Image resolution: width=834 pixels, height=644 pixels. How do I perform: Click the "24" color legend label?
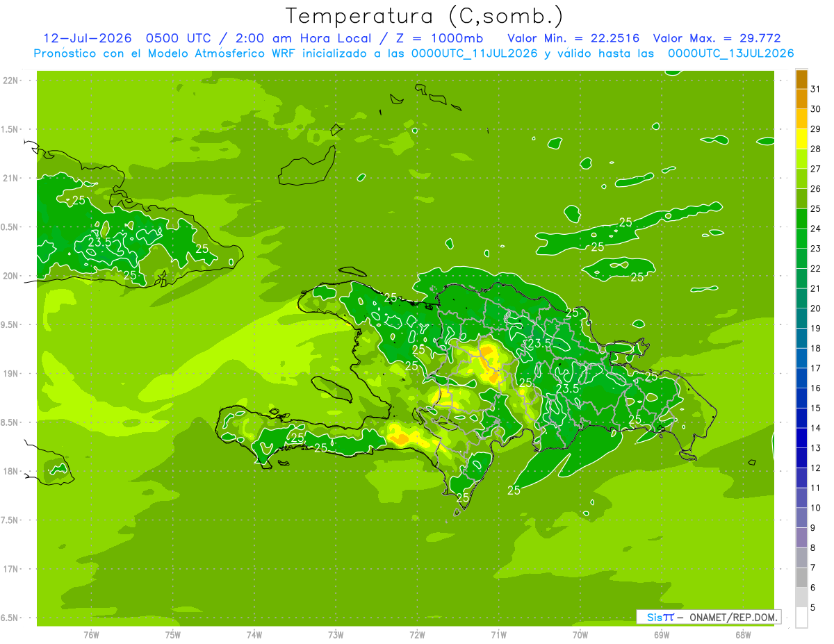pyautogui.click(x=815, y=229)
